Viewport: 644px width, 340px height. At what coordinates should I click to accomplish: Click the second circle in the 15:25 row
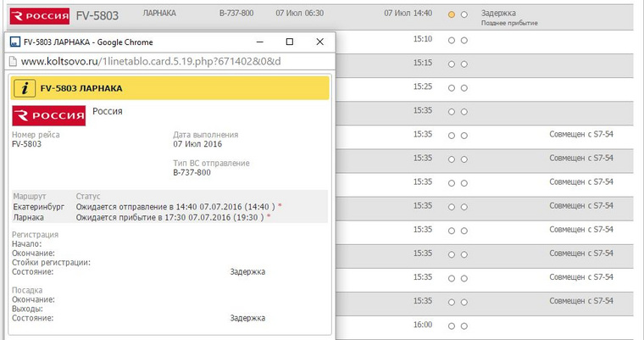(x=464, y=88)
